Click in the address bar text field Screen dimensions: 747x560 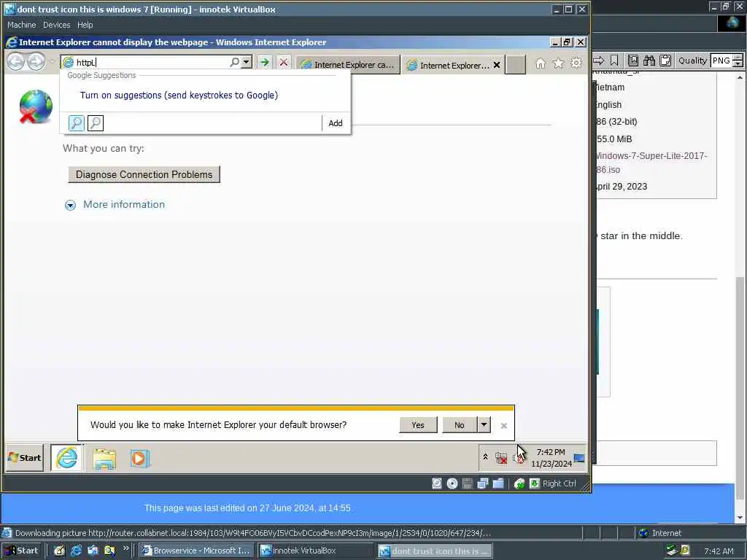point(152,63)
